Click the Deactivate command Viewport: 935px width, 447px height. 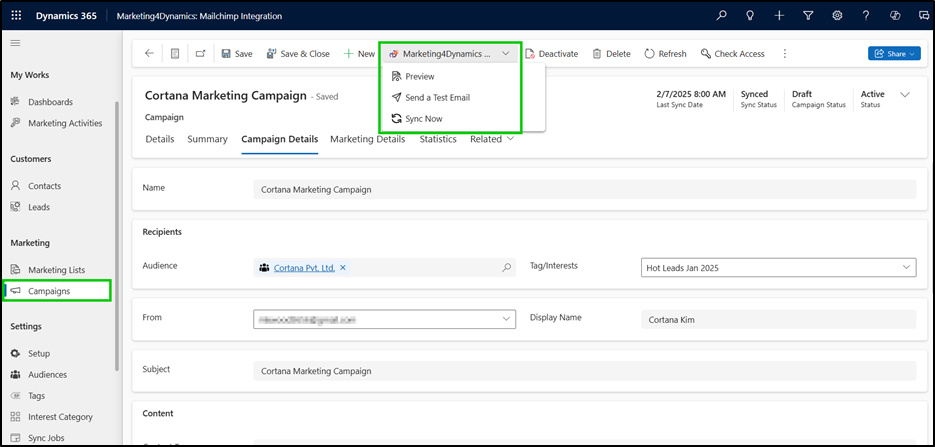click(x=552, y=54)
